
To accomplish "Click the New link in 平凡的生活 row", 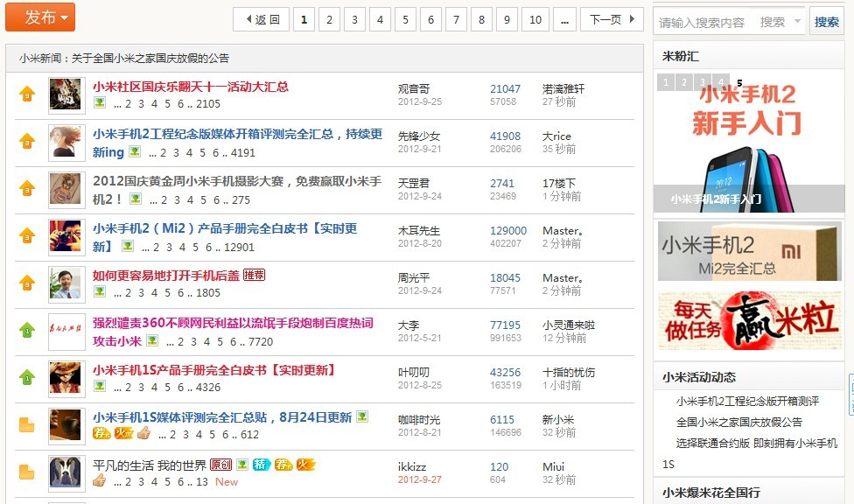I will [227, 481].
